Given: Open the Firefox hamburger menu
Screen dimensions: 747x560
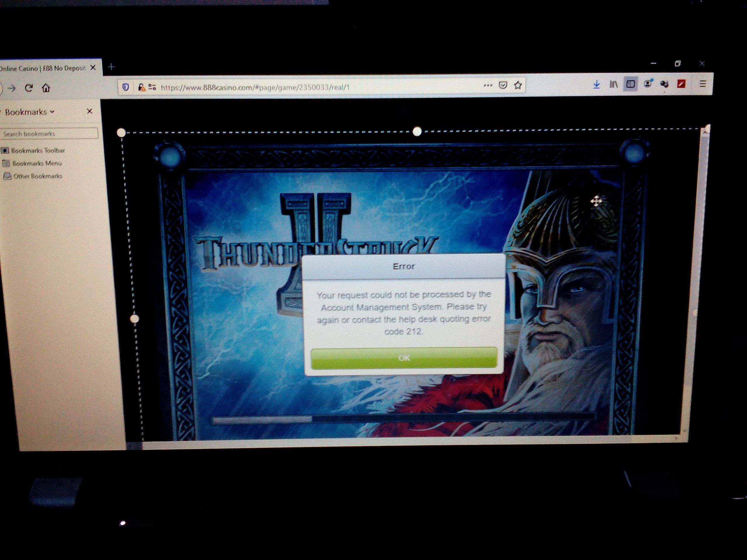Looking at the screenshot, I should coord(703,83).
